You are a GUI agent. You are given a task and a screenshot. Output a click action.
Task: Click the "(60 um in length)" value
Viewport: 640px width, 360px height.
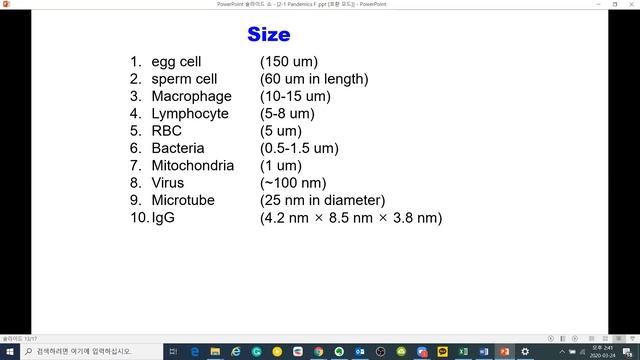(x=314, y=79)
